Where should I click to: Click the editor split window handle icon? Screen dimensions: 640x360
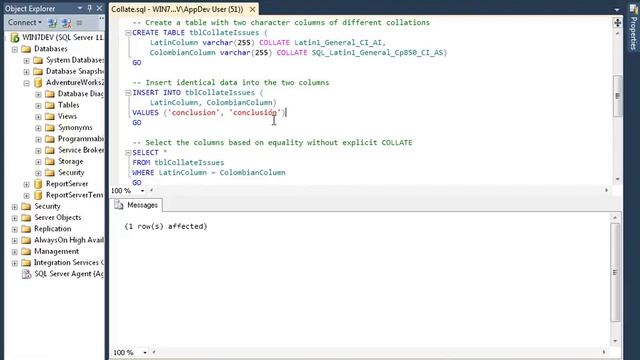tap(617, 23)
